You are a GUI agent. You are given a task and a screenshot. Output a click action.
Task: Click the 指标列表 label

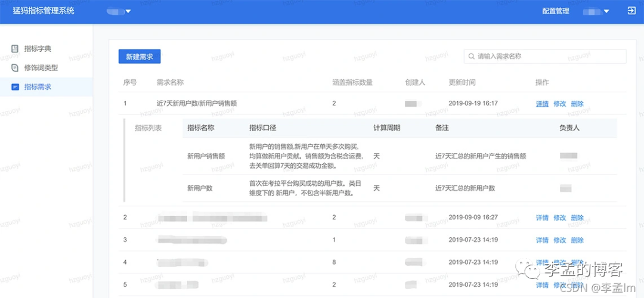pos(148,128)
